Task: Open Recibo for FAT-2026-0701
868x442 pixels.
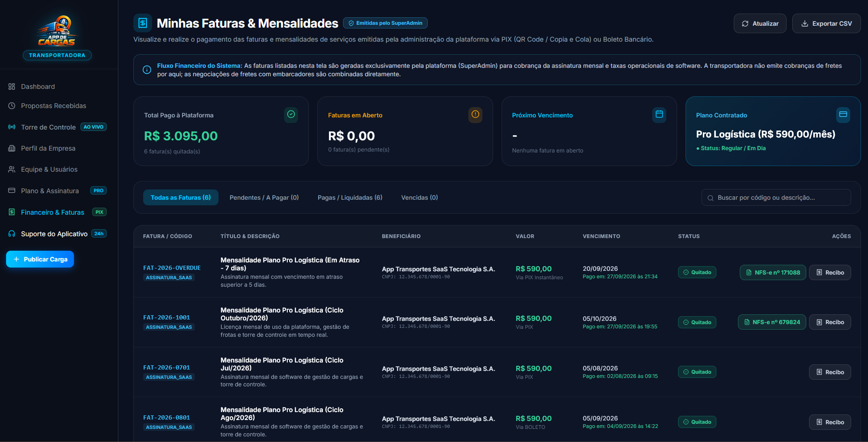Action: click(830, 372)
